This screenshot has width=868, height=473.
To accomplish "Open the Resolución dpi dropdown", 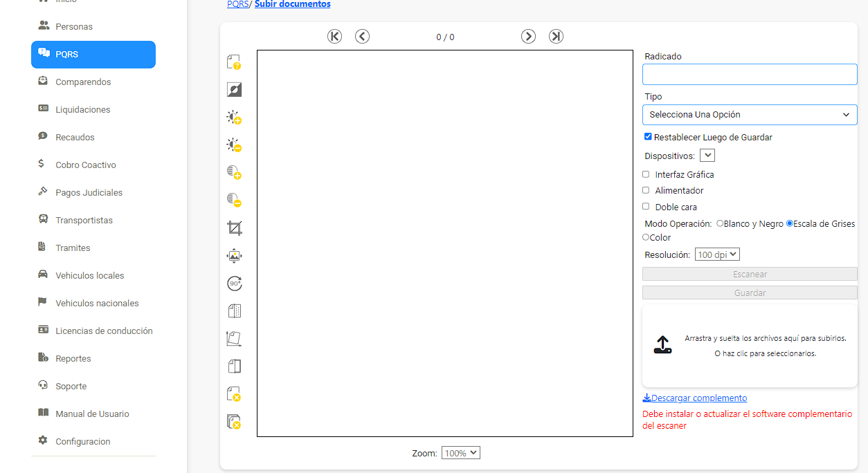I will 717,254.
